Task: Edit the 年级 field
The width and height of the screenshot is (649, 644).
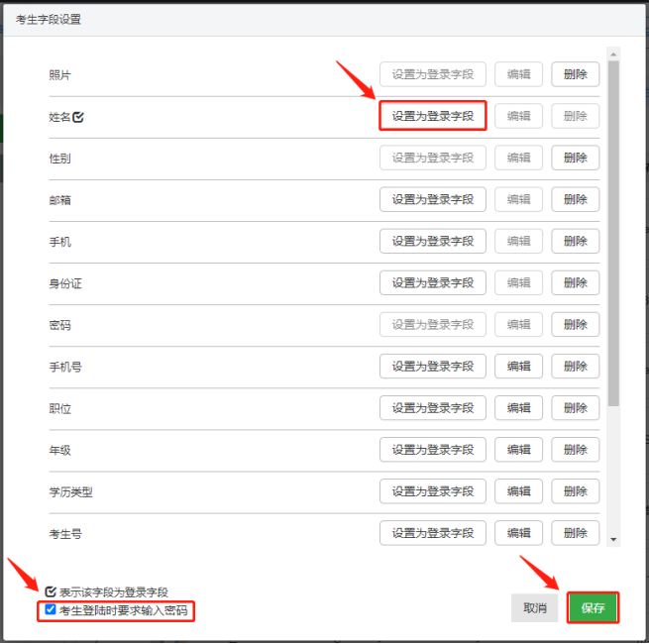Action: click(x=518, y=450)
